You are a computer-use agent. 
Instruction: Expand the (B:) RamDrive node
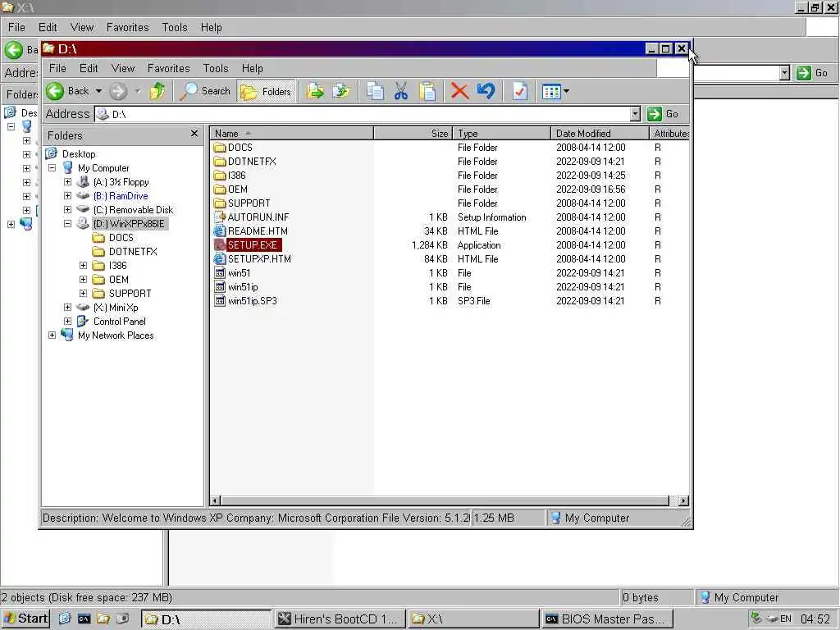click(x=67, y=195)
